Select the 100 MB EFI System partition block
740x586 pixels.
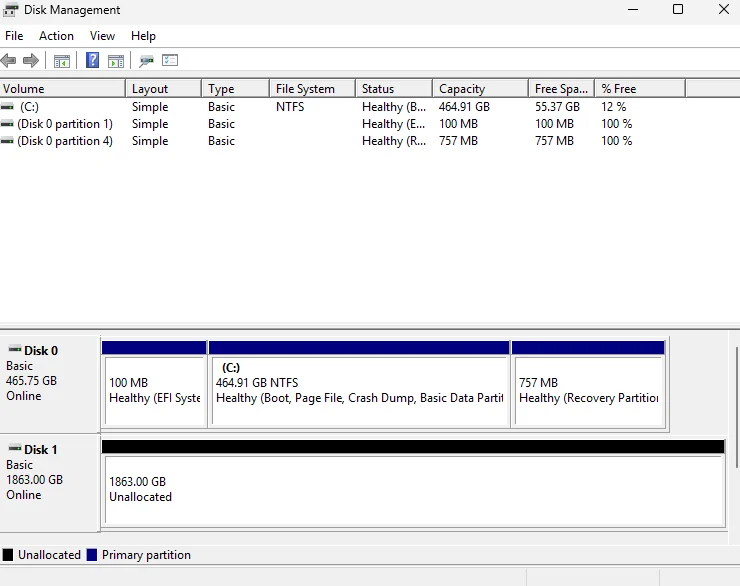[x=154, y=384]
